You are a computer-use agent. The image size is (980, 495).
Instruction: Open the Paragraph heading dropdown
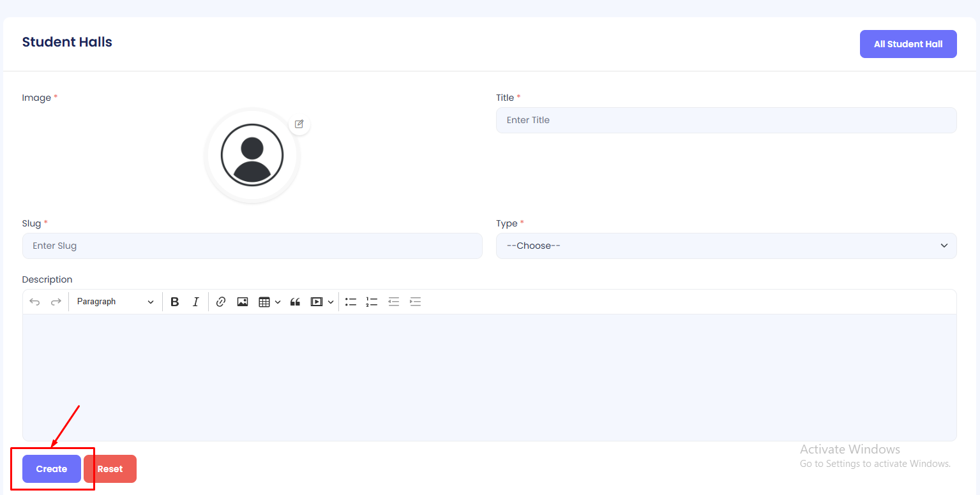115,302
